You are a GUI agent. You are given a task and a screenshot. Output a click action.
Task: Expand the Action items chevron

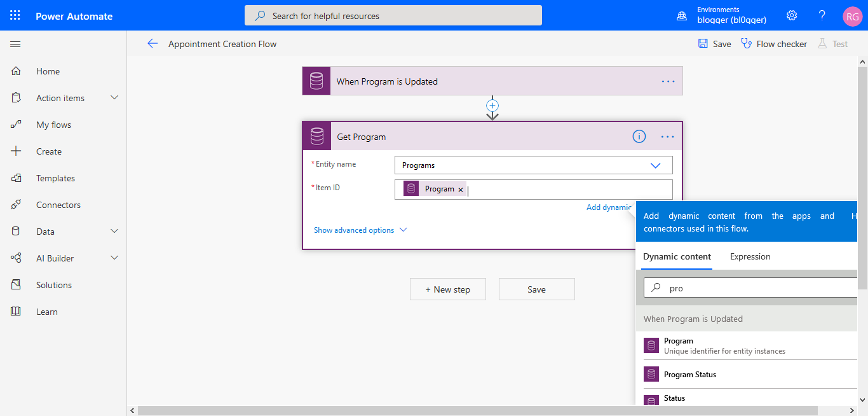115,97
